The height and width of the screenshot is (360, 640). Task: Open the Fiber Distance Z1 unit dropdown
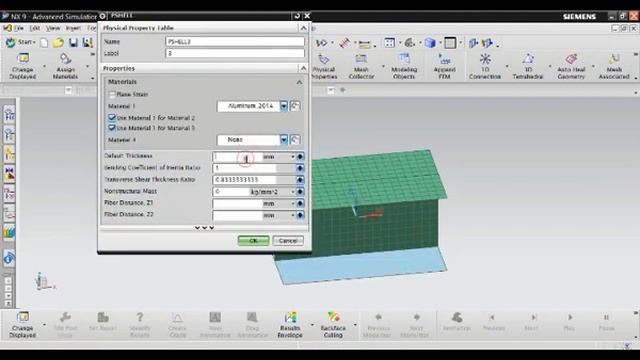click(x=293, y=203)
